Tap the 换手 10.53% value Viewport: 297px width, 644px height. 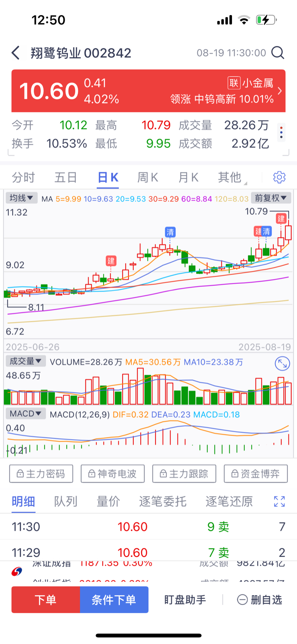67,144
